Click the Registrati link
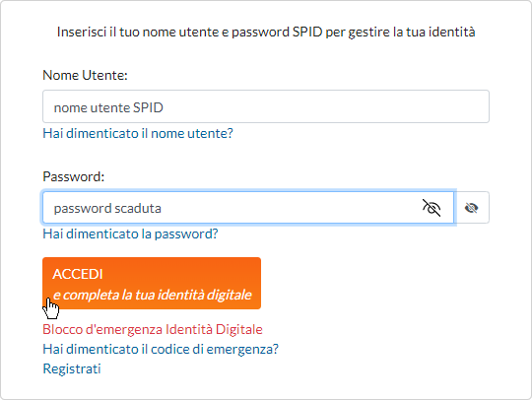The height and width of the screenshot is (400, 532). point(72,368)
